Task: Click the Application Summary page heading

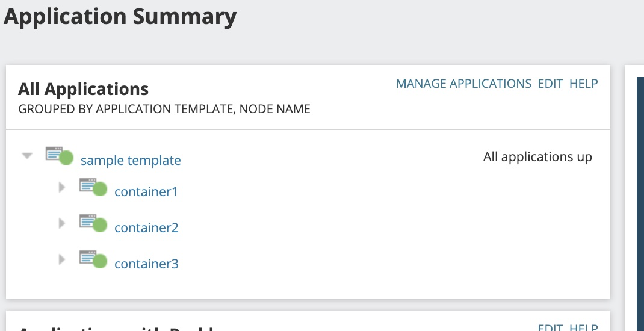Action: 120,17
